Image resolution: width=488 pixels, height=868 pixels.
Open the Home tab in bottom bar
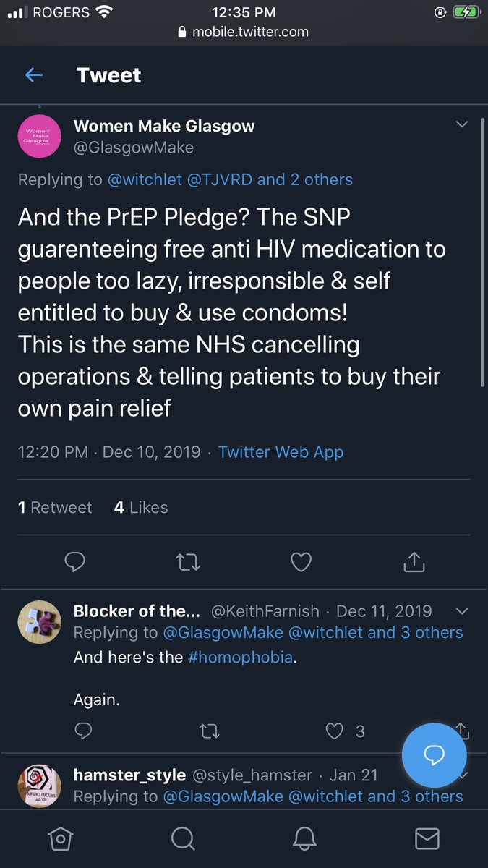coord(60,838)
